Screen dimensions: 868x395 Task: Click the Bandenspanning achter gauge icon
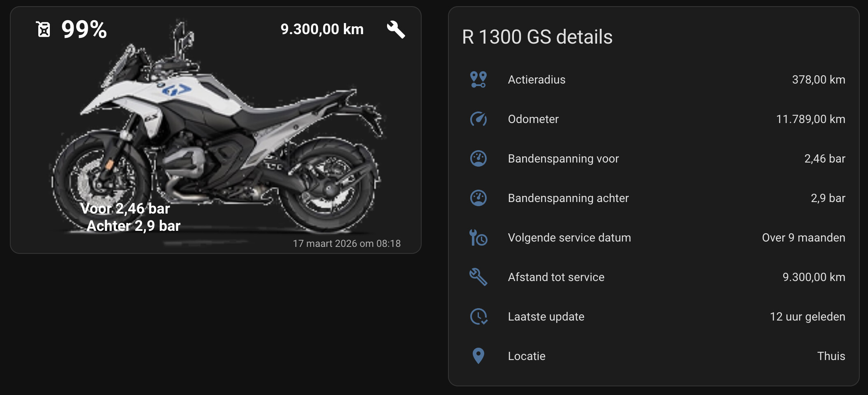(x=478, y=198)
